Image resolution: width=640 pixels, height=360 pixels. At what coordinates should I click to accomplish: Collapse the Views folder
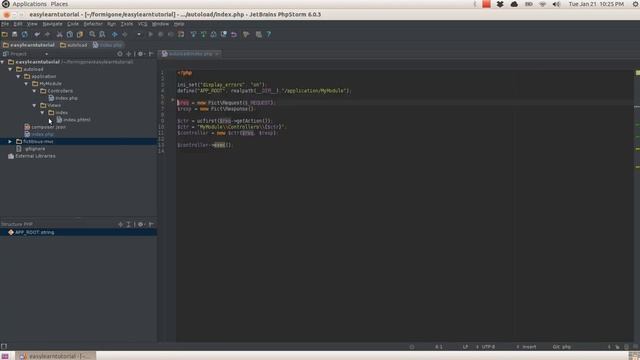coord(34,105)
